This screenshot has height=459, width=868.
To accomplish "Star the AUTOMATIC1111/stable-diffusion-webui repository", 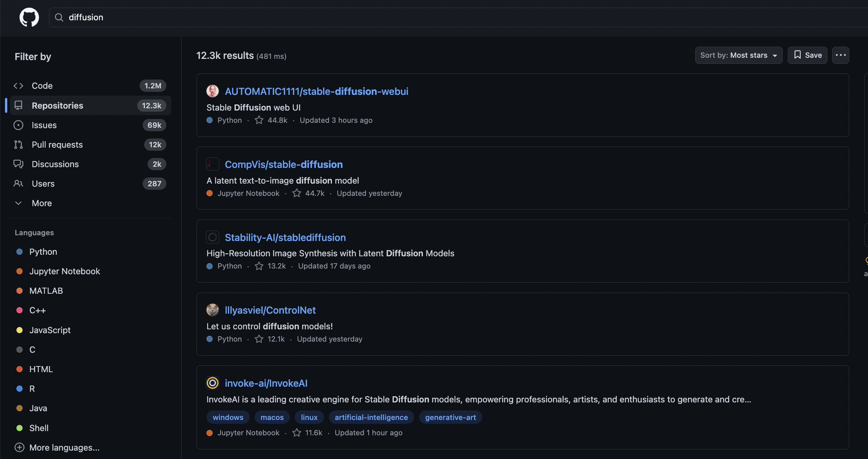I will pos(259,120).
